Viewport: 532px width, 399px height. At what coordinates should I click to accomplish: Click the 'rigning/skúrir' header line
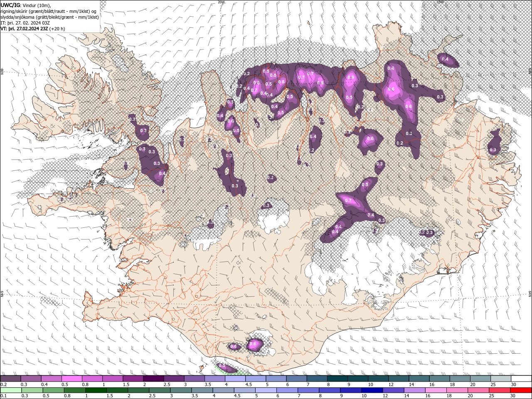pos(49,11)
